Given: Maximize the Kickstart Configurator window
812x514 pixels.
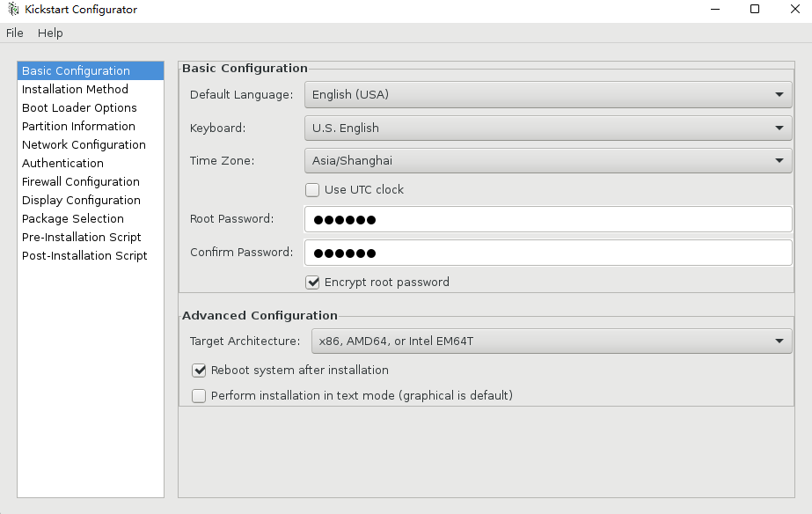Looking at the screenshot, I should point(755,10).
